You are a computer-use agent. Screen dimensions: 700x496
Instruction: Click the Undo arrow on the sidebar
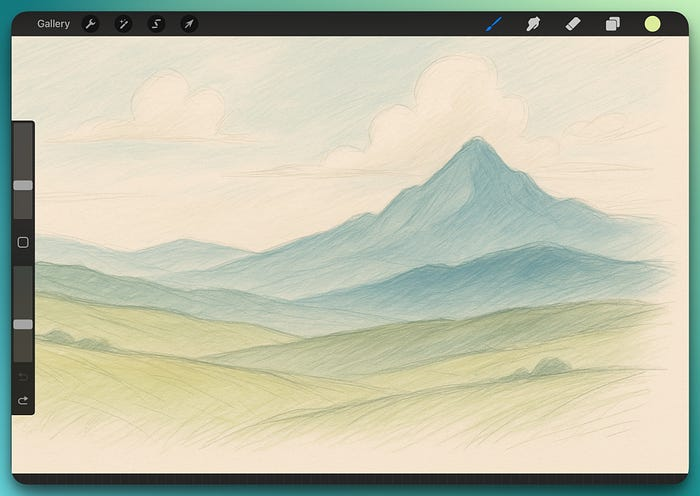coord(23,377)
